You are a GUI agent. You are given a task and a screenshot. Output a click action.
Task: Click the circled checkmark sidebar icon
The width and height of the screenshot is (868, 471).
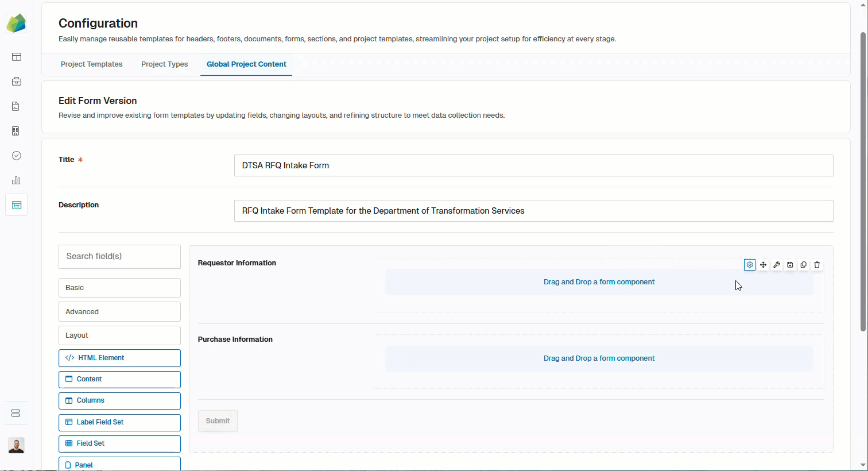click(x=17, y=156)
